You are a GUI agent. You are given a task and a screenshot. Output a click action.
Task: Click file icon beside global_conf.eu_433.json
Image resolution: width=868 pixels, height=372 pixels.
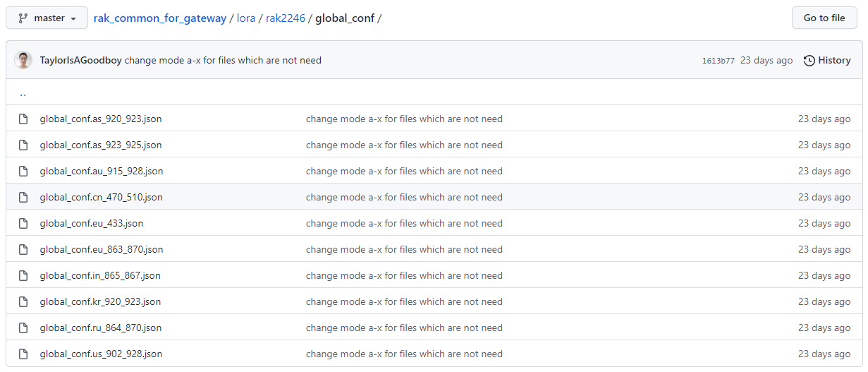click(23, 223)
